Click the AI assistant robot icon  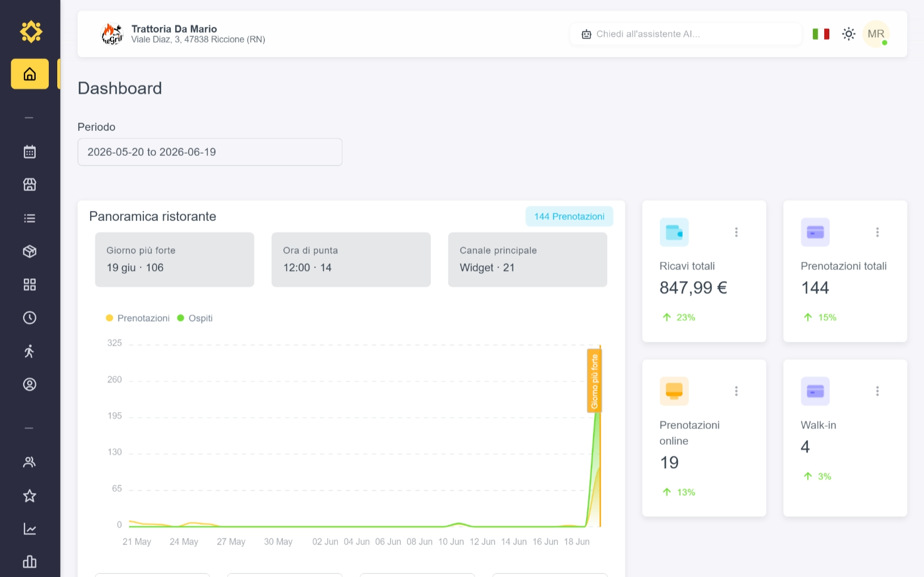(586, 35)
